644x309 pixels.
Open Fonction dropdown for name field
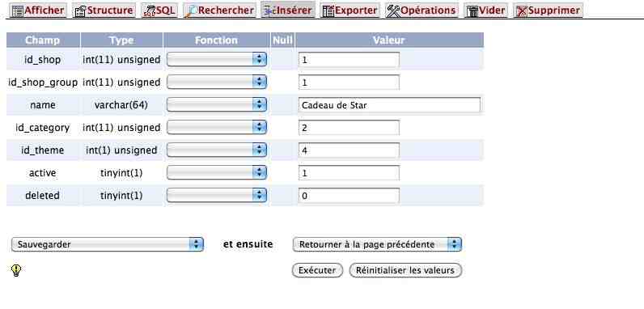click(x=217, y=105)
